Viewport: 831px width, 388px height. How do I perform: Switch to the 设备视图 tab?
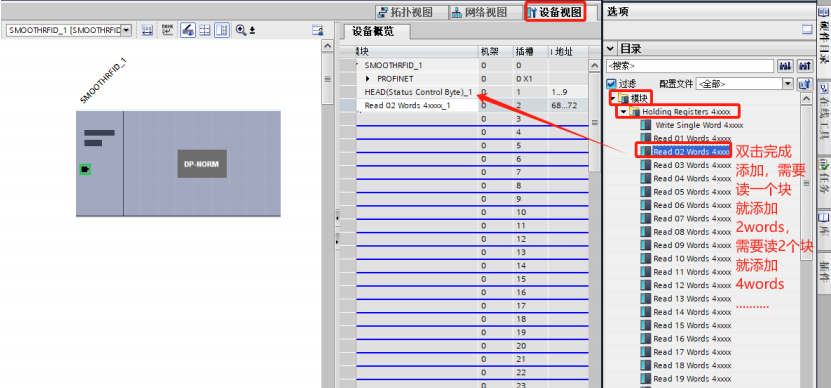click(555, 12)
